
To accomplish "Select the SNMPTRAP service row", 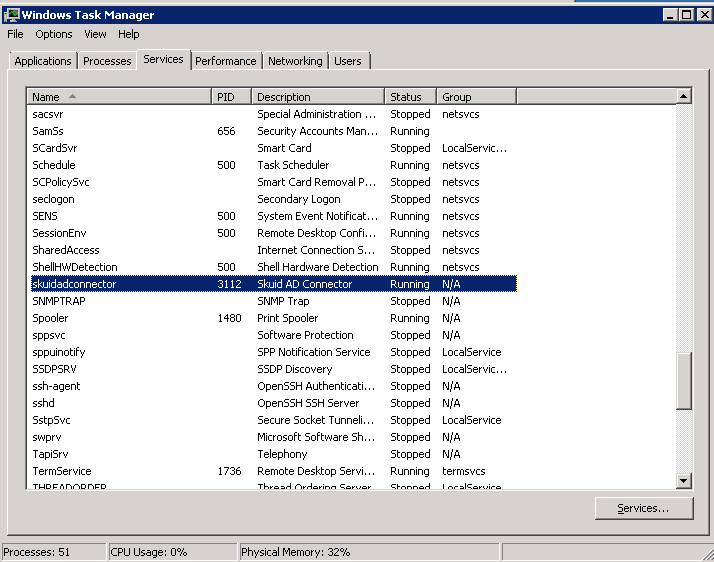I will pyautogui.click(x=274, y=301).
